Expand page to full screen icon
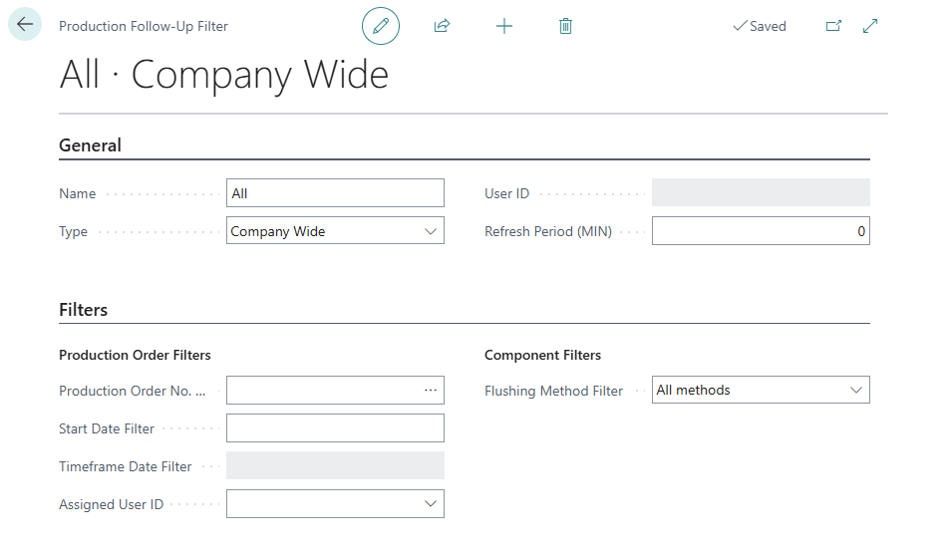The image size is (946, 560). 870,26
